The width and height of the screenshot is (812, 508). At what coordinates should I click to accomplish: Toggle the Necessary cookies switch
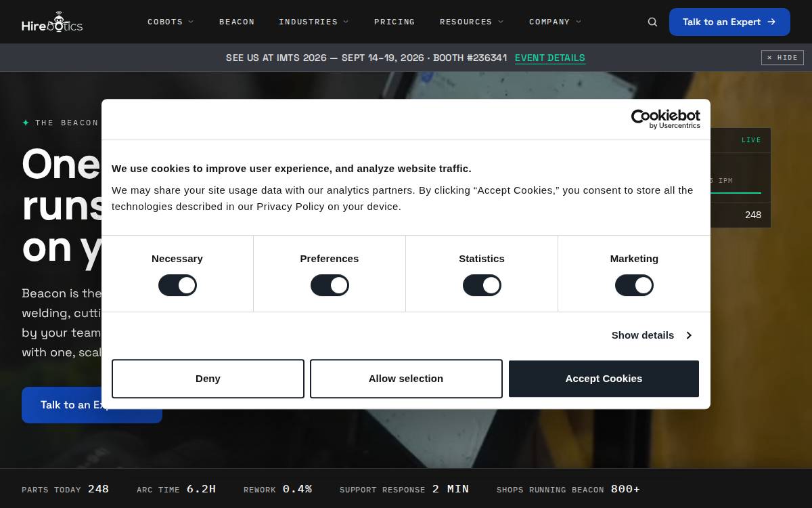tap(177, 285)
